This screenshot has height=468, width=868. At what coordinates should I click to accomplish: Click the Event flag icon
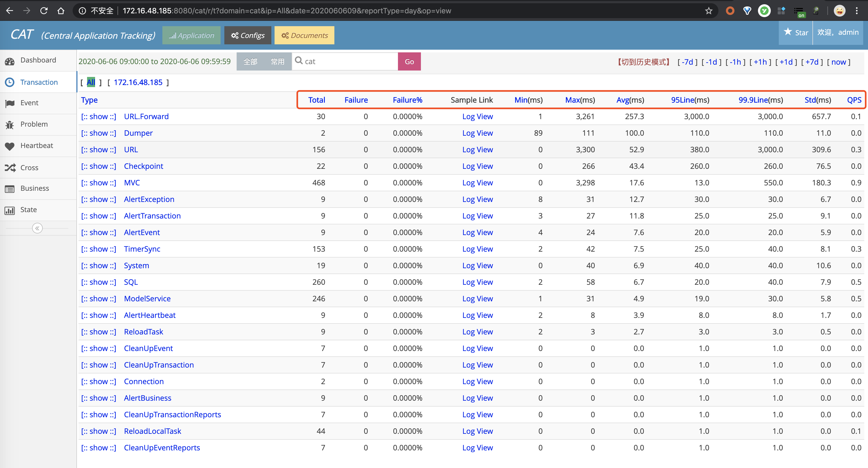click(x=10, y=103)
